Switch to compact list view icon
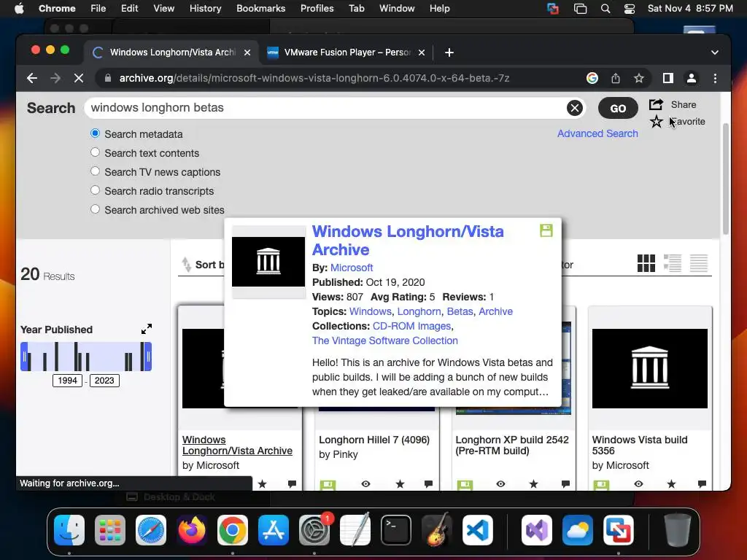Viewport: 747px width, 560px height. click(699, 263)
